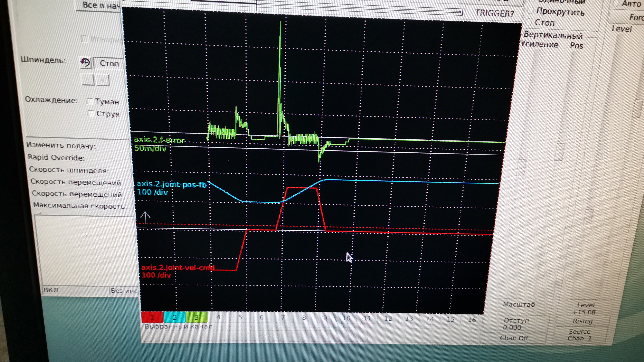This screenshot has height=362, width=644.
Task: Enable the Туман mist coolant checkbox
Action: coord(90,101)
